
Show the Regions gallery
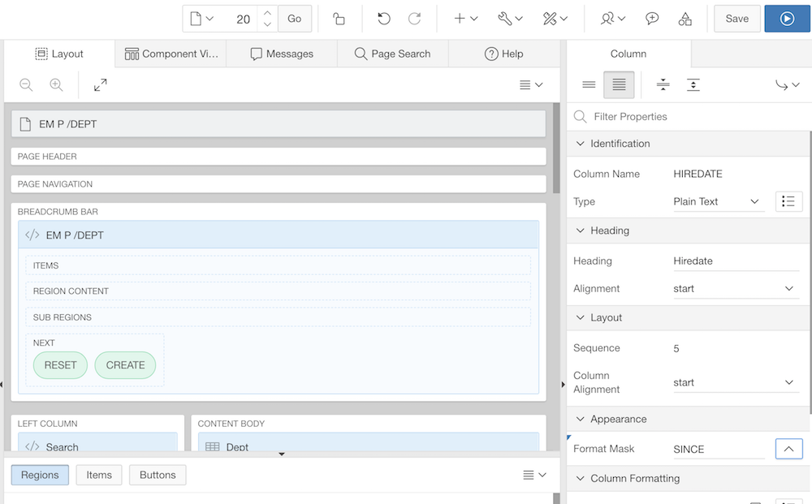pyautogui.click(x=40, y=475)
